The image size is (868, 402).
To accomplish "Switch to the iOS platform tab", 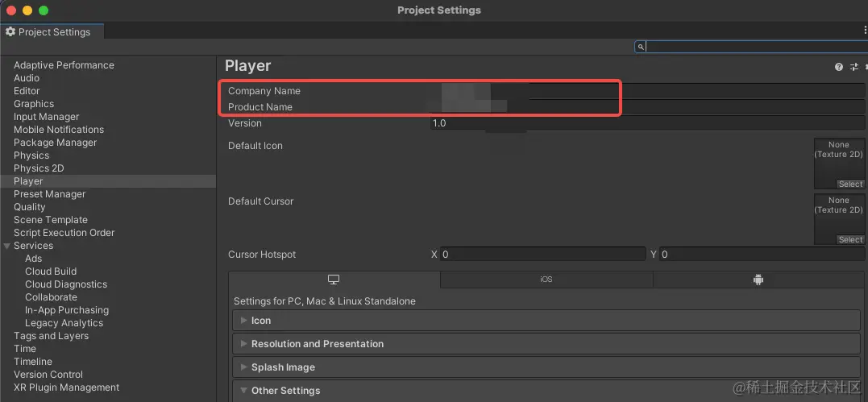I will 546,280.
